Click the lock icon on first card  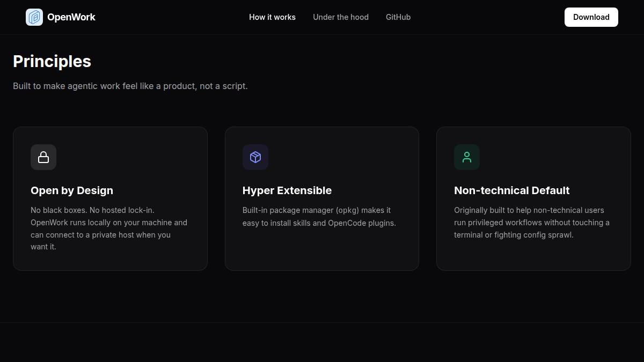pyautogui.click(x=43, y=157)
